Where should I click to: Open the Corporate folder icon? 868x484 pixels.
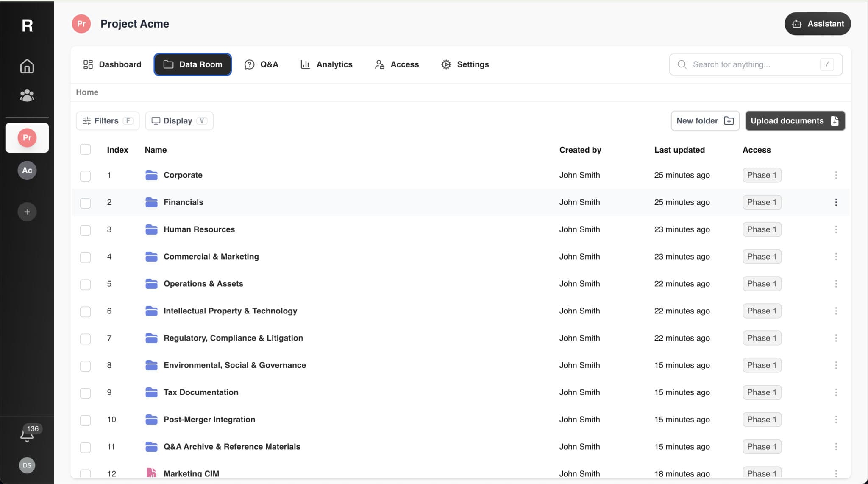(151, 175)
